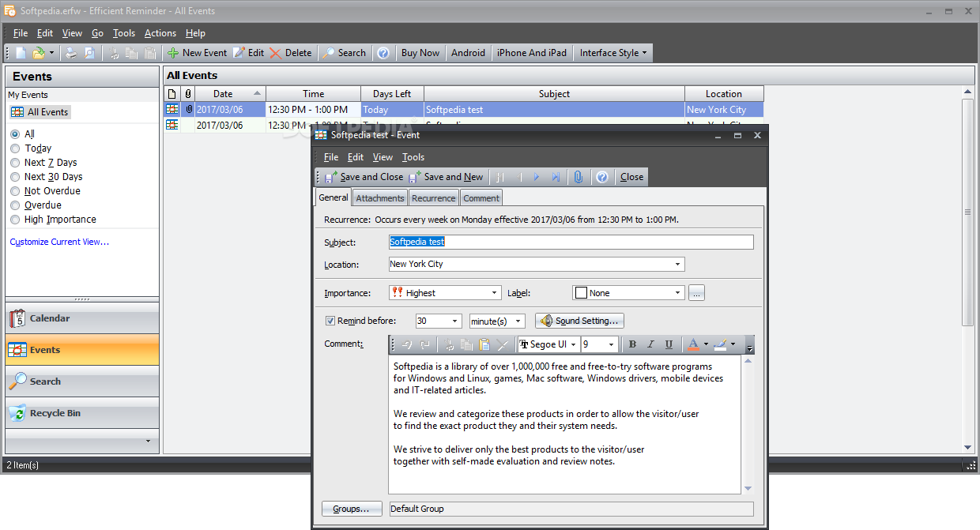Select the Overdue radio button
Image resolution: width=980 pixels, height=530 pixels.
(x=15, y=205)
